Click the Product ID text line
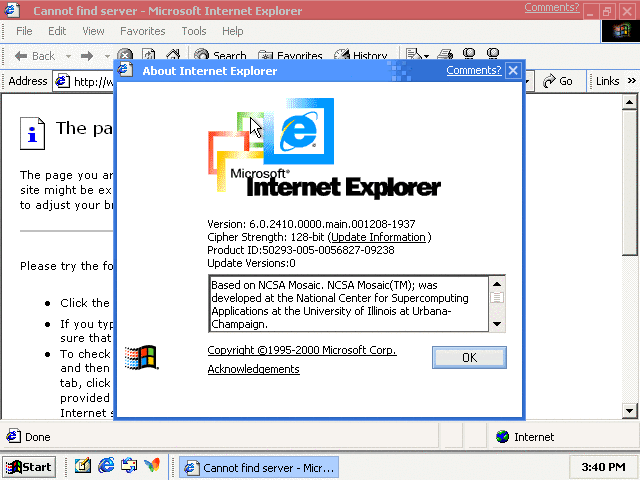 (301, 250)
